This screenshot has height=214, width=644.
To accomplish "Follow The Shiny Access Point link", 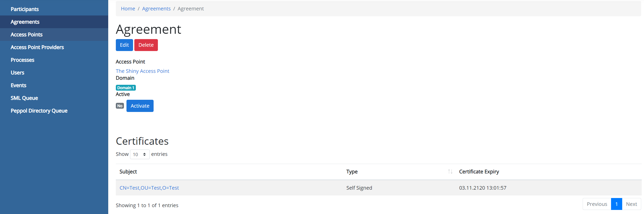I will (142, 71).
